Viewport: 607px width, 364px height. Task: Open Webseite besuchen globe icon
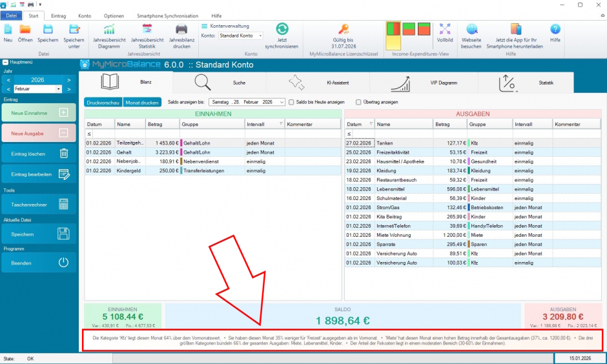tap(471, 29)
